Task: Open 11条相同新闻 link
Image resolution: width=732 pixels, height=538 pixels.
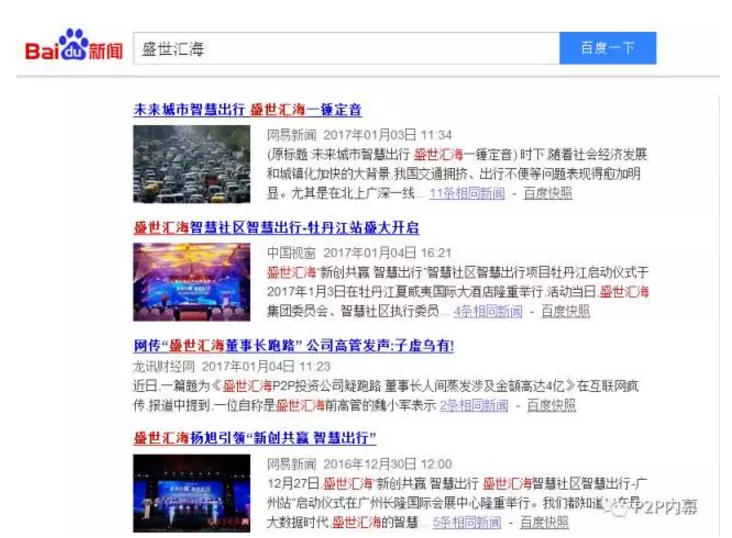Action: (467, 193)
